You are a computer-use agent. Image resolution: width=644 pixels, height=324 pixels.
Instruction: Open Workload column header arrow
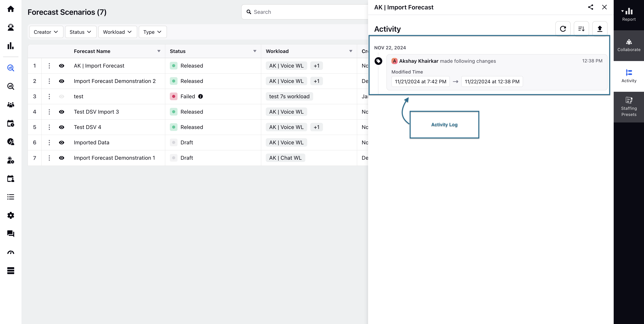pos(351,51)
